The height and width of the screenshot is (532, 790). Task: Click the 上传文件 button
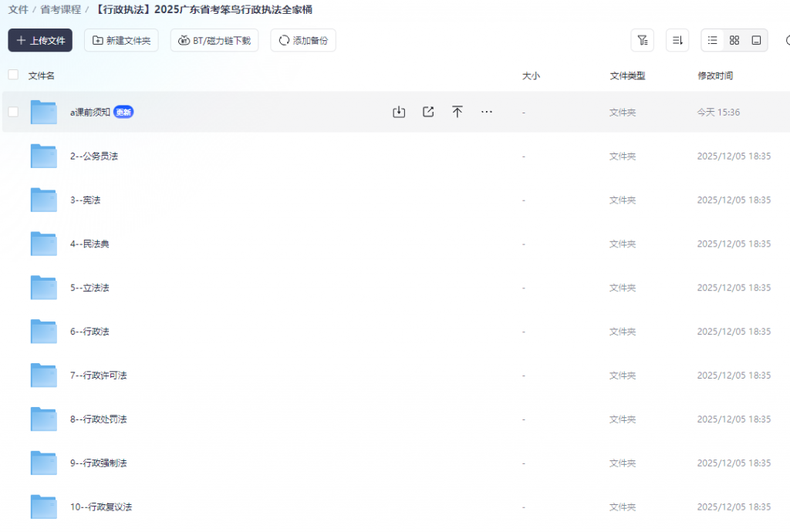(x=40, y=40)
